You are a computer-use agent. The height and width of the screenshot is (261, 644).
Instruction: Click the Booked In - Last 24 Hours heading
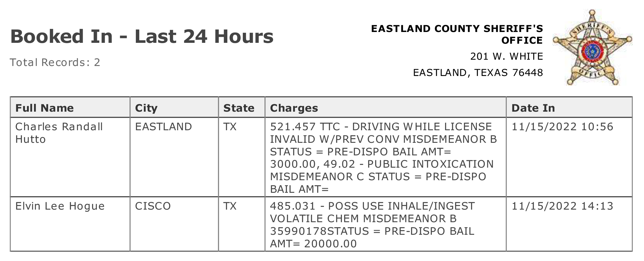(142, 36)
